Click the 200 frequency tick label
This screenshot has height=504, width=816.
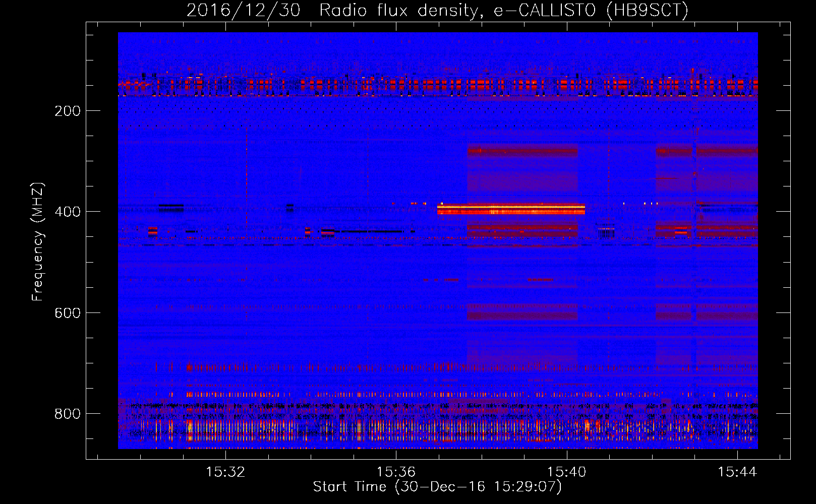(x=68, y=111)
